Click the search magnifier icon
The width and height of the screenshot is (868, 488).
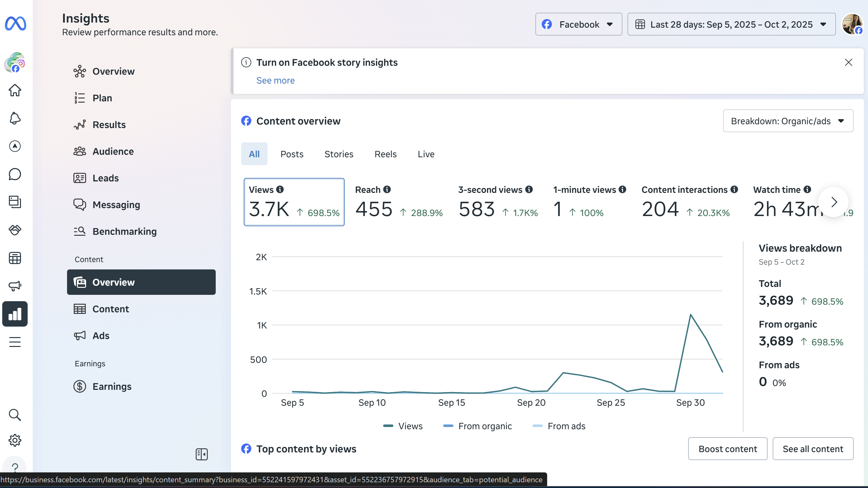pos(15,415)
